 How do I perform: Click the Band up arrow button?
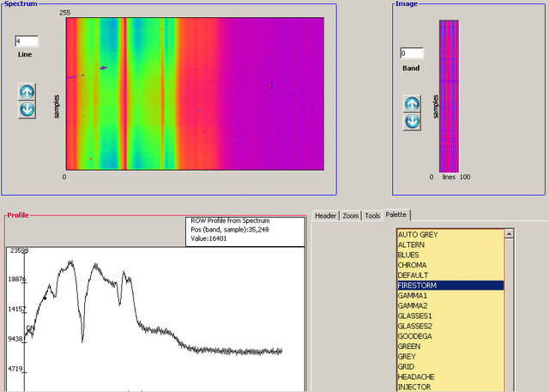click(412, 104)
